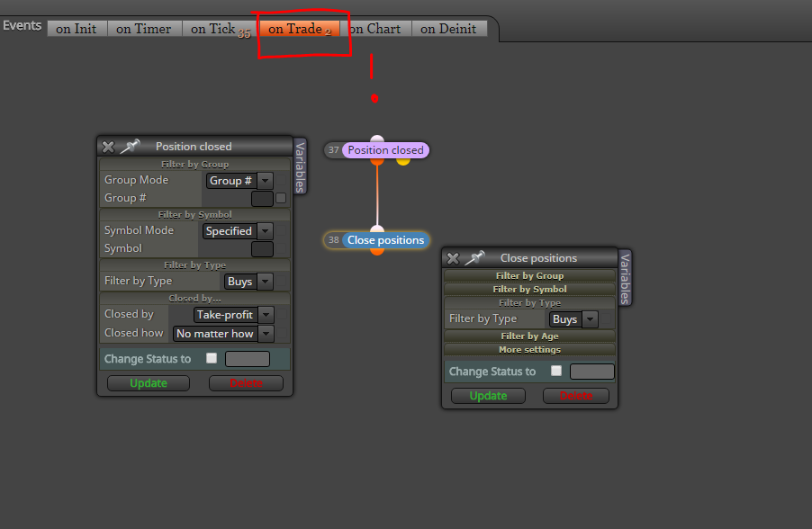Screen dimensions: 812x529
Task: Pin the Close positions panel
Action: click(x=475, y=258)
